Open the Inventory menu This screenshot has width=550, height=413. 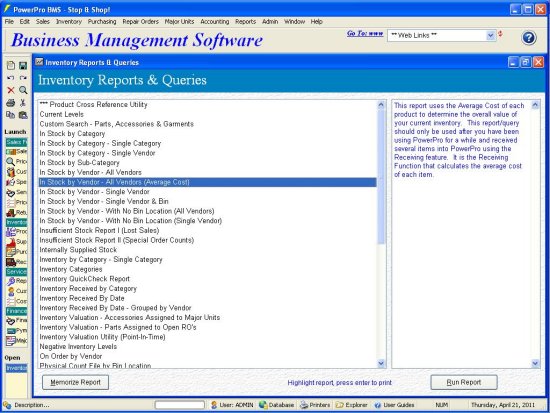click(x=69, y=21)
